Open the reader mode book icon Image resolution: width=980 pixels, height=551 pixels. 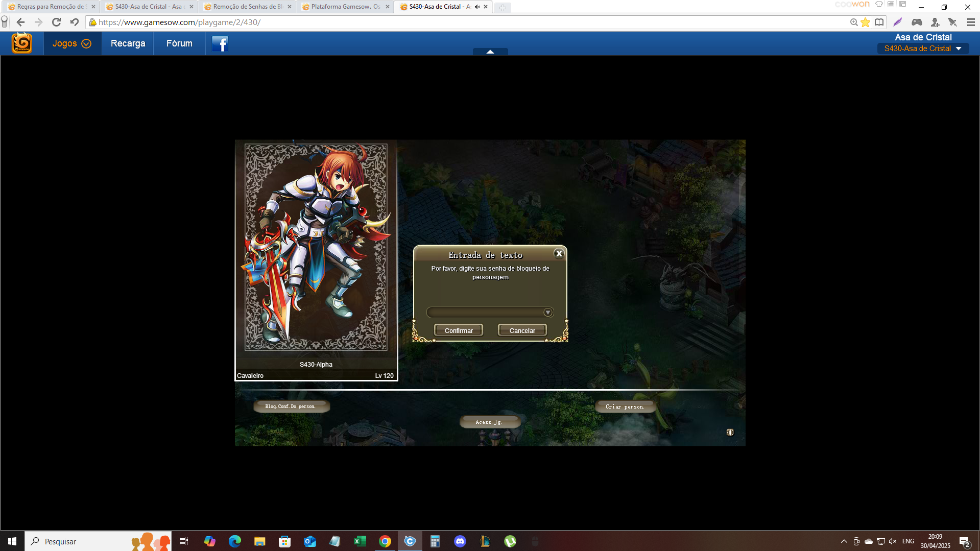[x=879, y=22]
